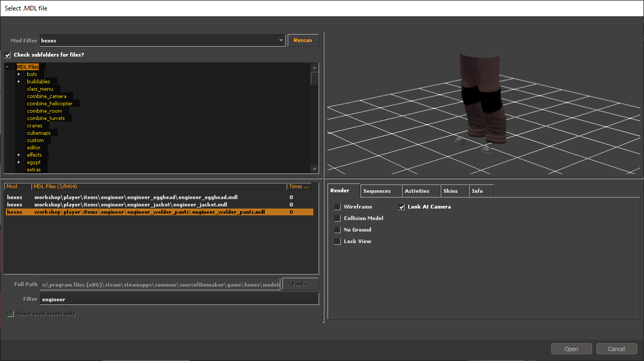
Task: Select the class_menu folder
Action: point(40,89)
